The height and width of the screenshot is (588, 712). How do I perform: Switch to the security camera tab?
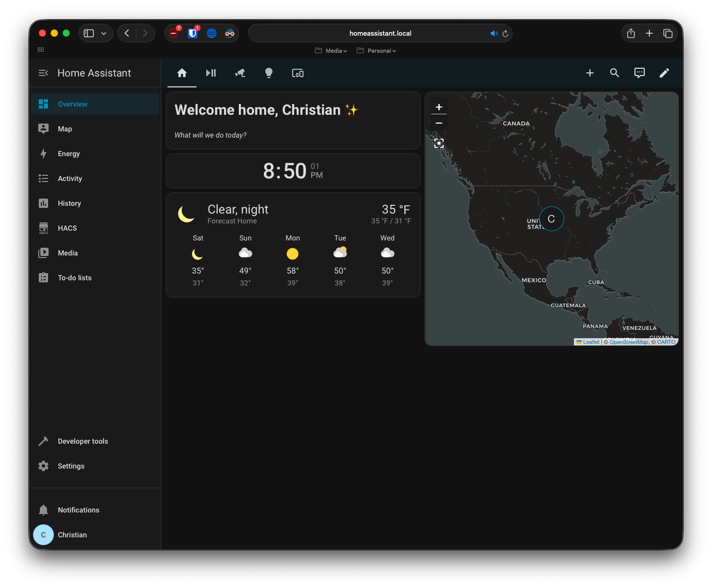pyautogui.click(x=240, y=73)
